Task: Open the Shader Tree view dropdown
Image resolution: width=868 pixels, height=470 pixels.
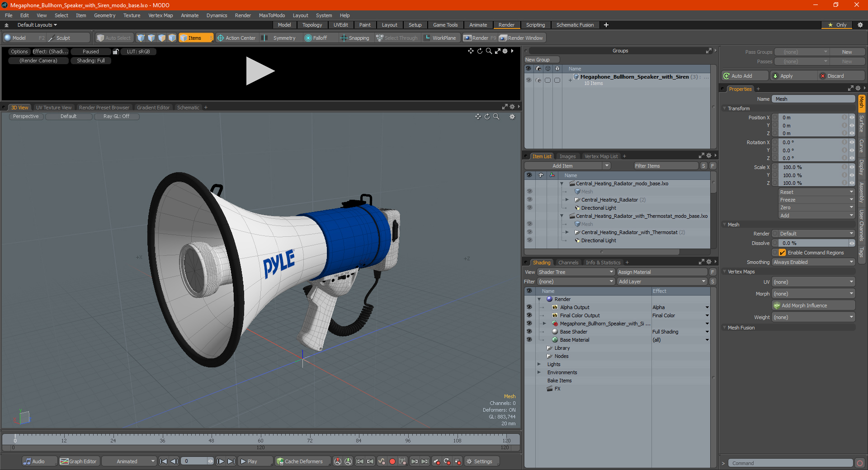Action: [576, 272]
